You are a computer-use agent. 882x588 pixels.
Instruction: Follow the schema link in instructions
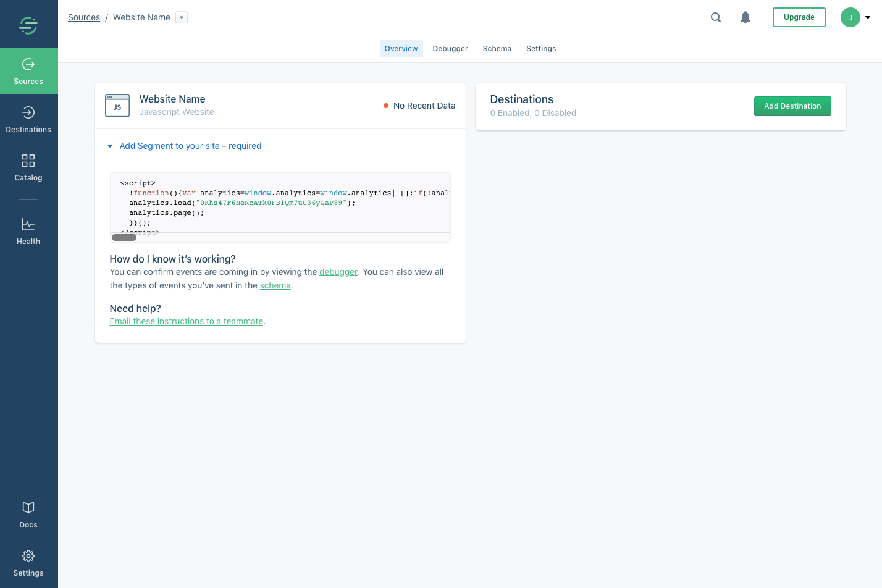click(275, 285)
